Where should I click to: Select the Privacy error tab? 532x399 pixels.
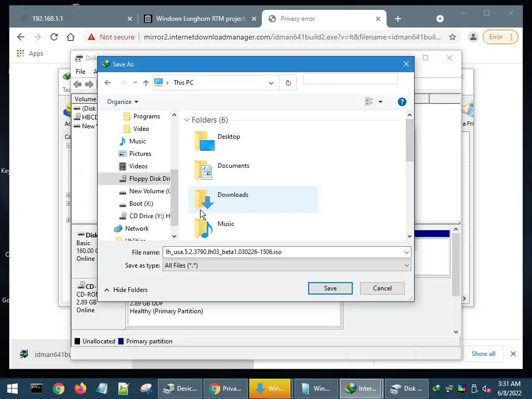pyautogui.click(x=323, y=19)
